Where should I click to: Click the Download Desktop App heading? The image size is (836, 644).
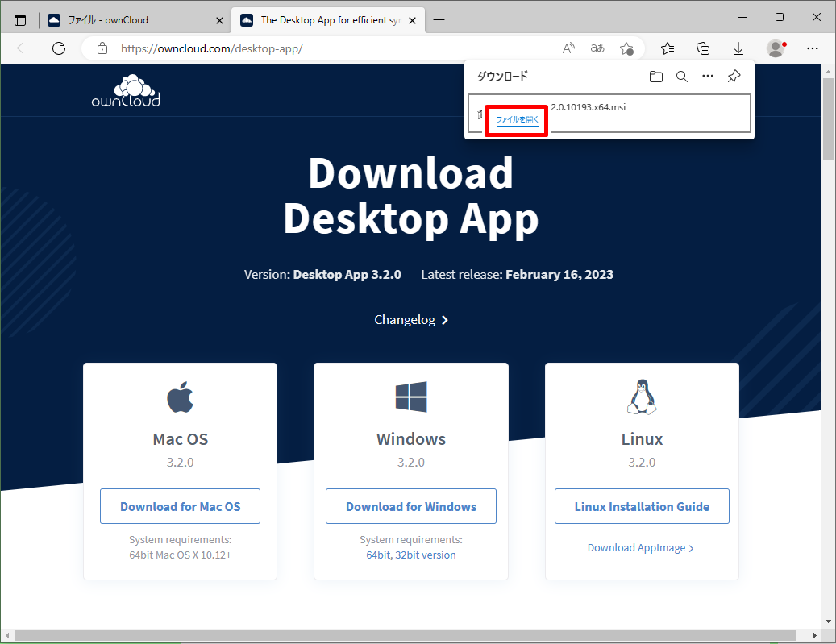[x=411, y=196]
